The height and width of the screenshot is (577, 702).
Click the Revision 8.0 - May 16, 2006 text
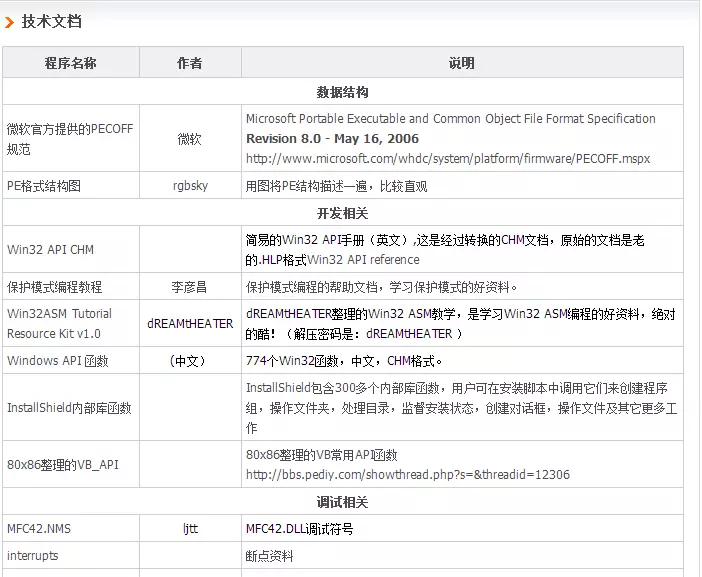pos(332,139)
